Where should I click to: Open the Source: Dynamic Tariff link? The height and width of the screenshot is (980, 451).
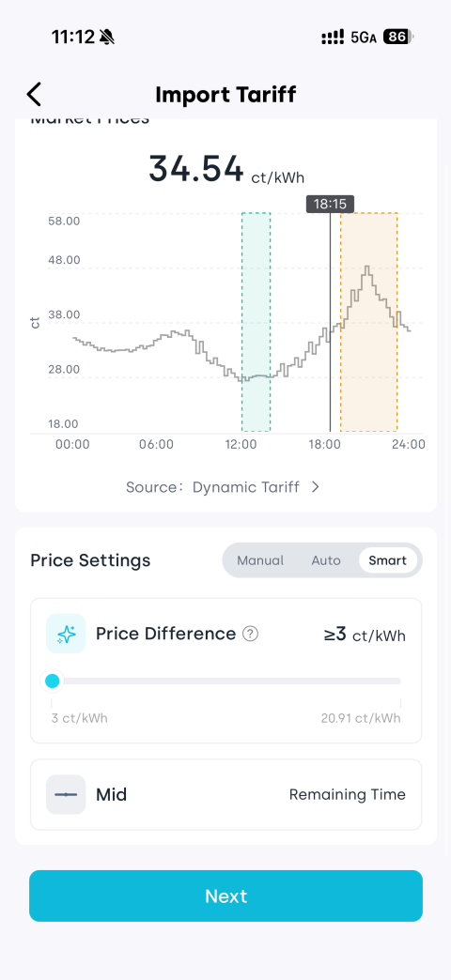pyautogui.click(x=224, y=487)
